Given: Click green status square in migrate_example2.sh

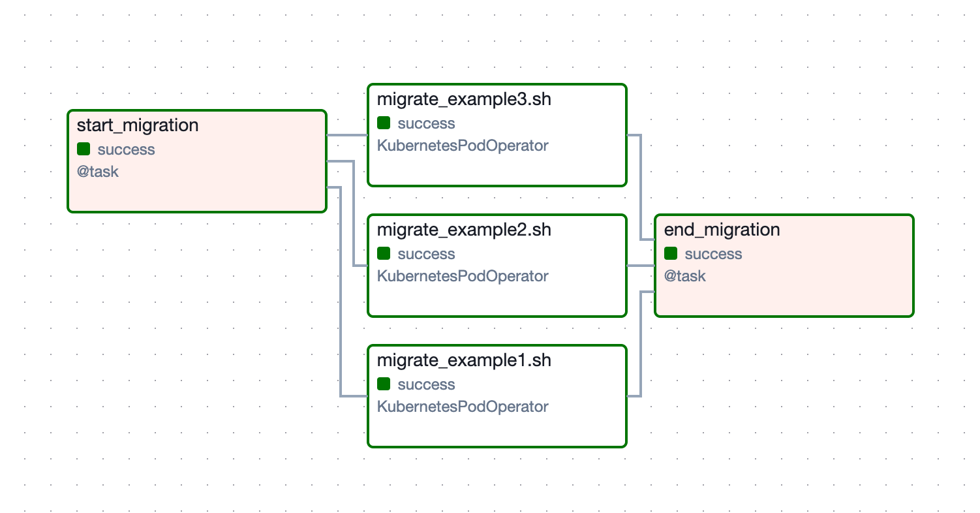Looking at the screenshot, I should [x=384, y=253].
